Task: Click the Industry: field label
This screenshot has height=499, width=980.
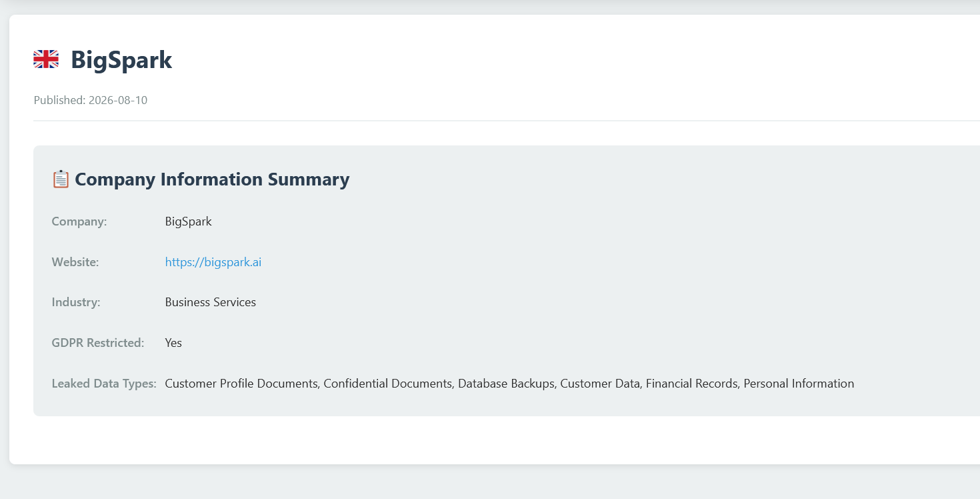Action: click(x=76, y=302)
